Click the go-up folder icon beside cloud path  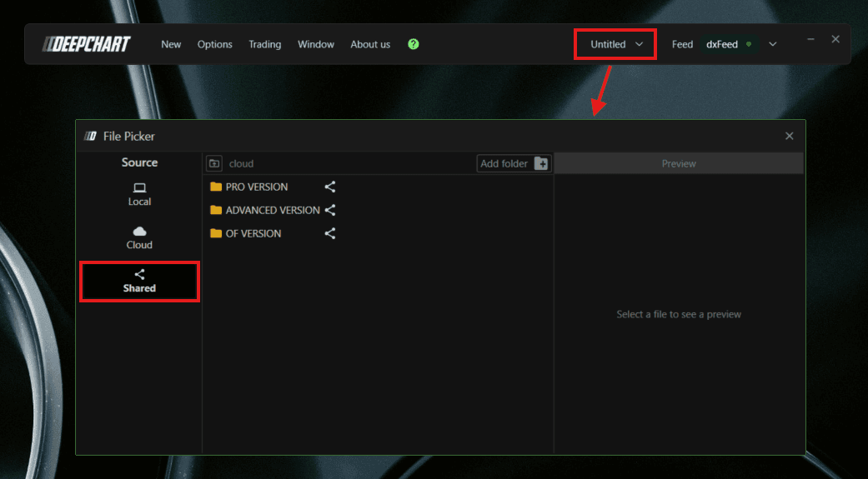coord(214,164)
